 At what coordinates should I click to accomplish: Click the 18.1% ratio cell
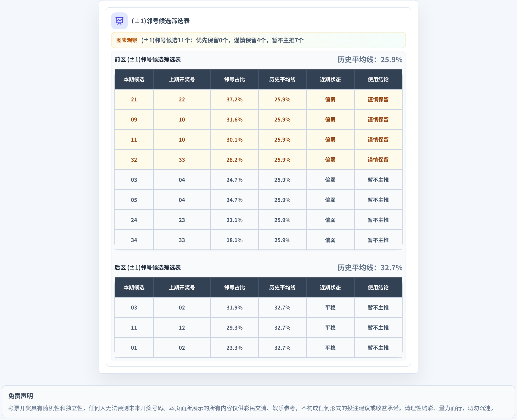(x=234, y=240)
